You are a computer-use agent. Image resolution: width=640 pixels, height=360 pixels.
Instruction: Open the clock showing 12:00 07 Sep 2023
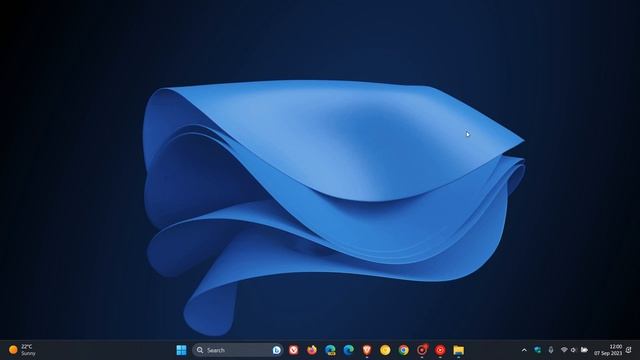[x=608, y=350]
